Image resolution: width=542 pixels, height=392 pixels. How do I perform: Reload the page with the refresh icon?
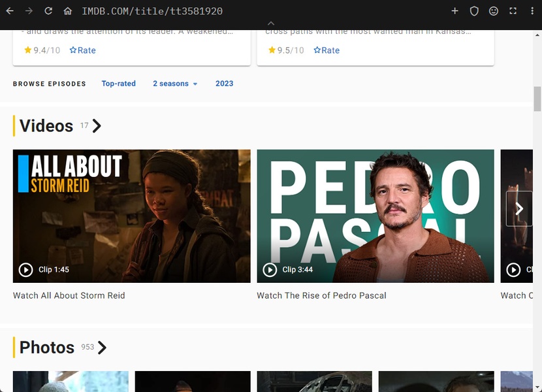[x=48, y=11]
